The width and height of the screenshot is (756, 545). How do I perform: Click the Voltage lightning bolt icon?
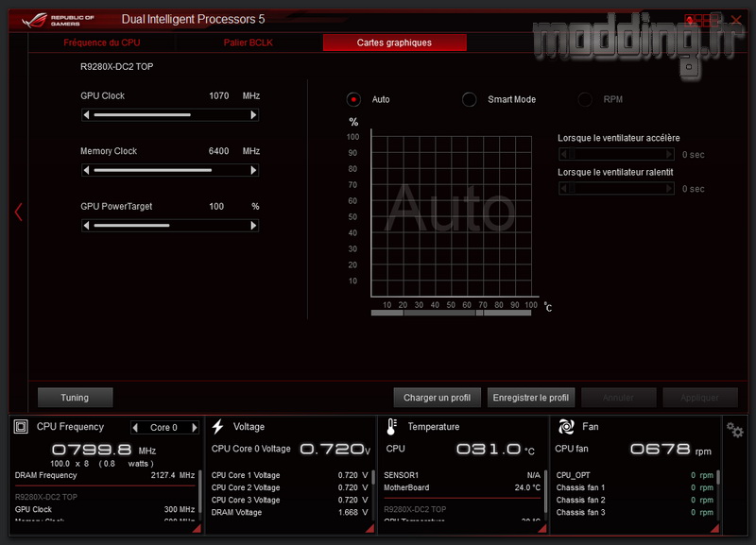tap(218, 426)
